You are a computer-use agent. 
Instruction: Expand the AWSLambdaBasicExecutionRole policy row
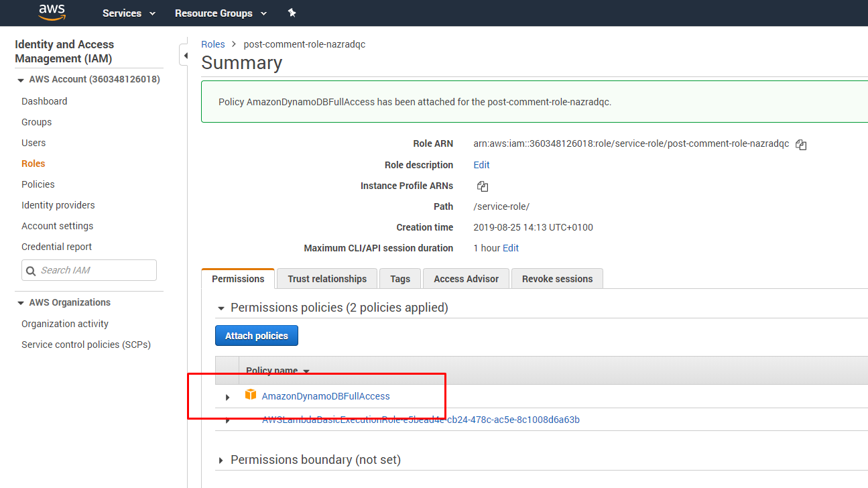tap(227, 420)
